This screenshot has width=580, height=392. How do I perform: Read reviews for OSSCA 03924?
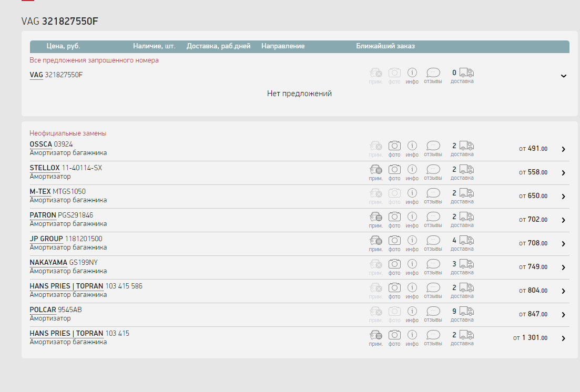point(433,149)
